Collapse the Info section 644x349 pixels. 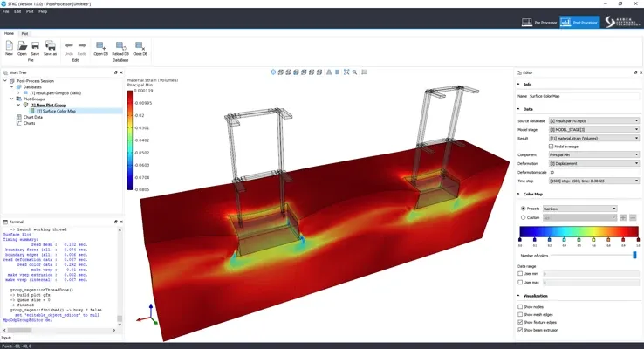[x=518, y=84]
